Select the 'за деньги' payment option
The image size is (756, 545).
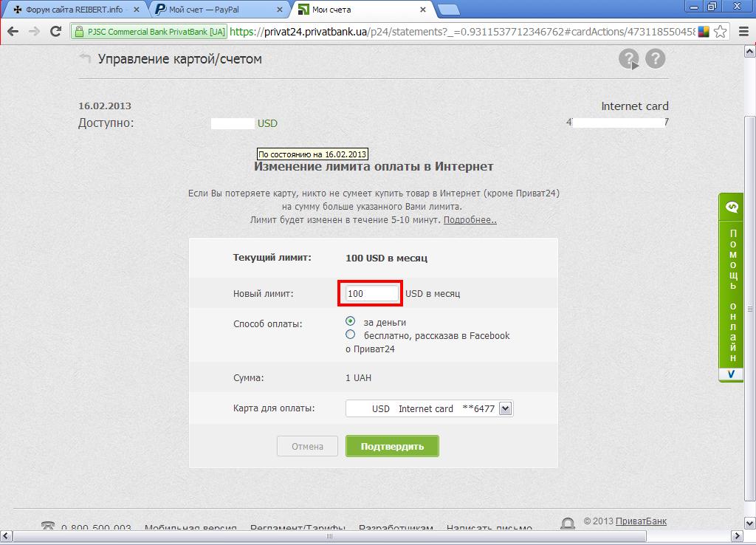tap(351, 321)
